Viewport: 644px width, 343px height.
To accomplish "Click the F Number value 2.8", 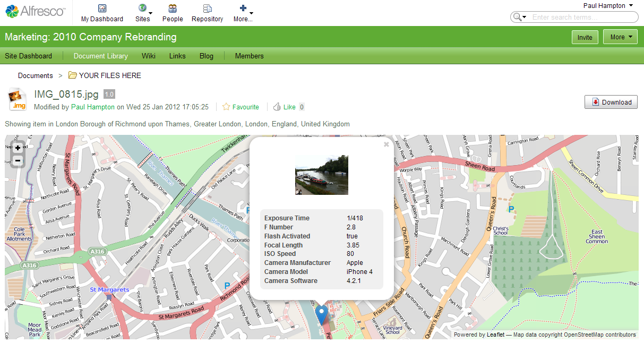I will (351, 227).
